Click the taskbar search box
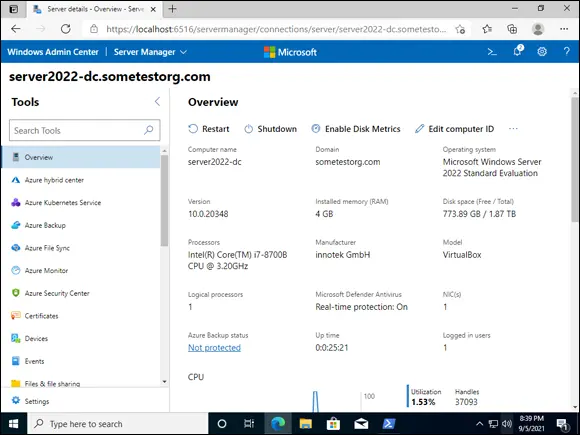 pos(118,424)
